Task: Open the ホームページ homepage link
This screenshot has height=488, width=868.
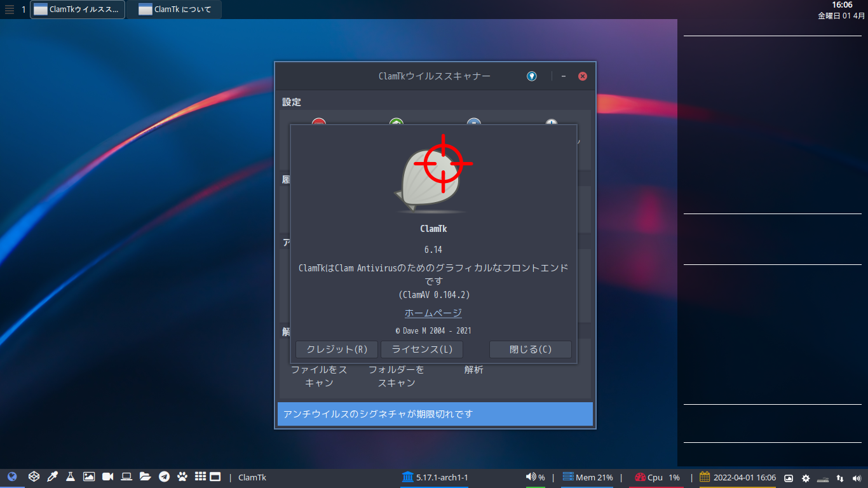Action: (433, 313)
